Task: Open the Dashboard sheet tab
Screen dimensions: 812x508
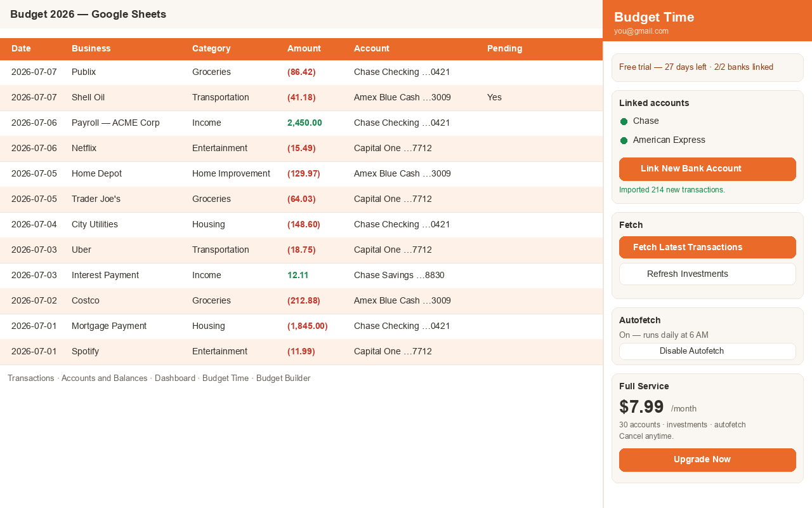Action: click(x=175, y=378)
